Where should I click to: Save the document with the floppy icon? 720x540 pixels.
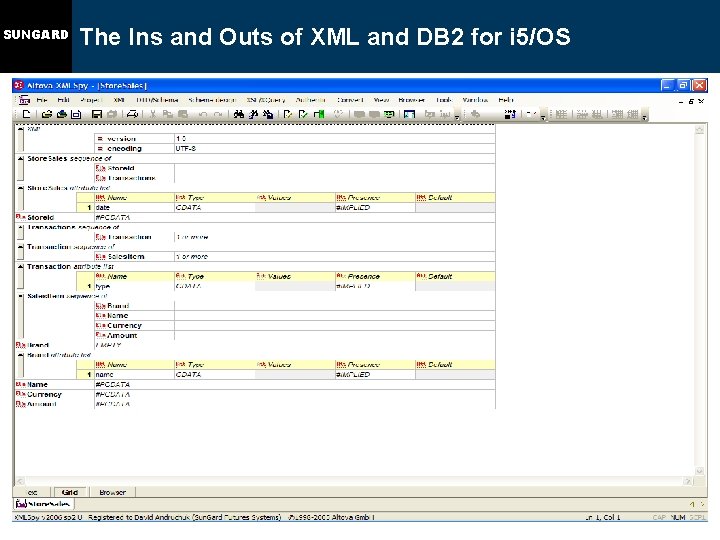[97, 114]
